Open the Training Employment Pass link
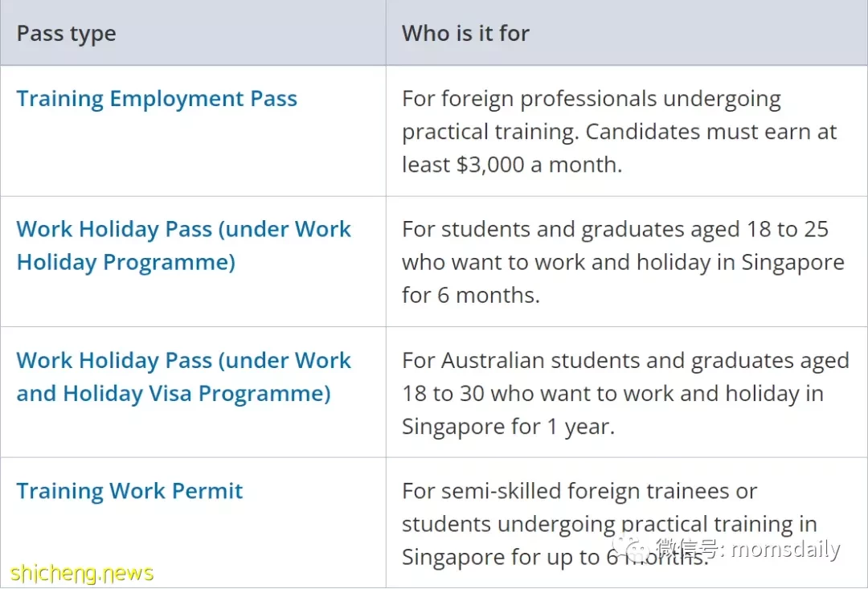Image resolution: width=868 pixels, height=589 pixels. point(157,99)
